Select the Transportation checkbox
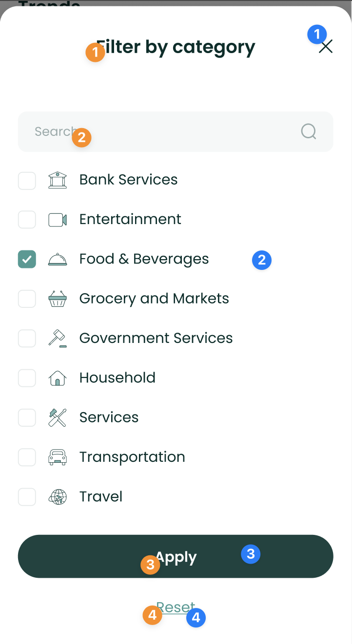Image resolution: width=352 pixels, height=644 pixels. pos(27,457)
